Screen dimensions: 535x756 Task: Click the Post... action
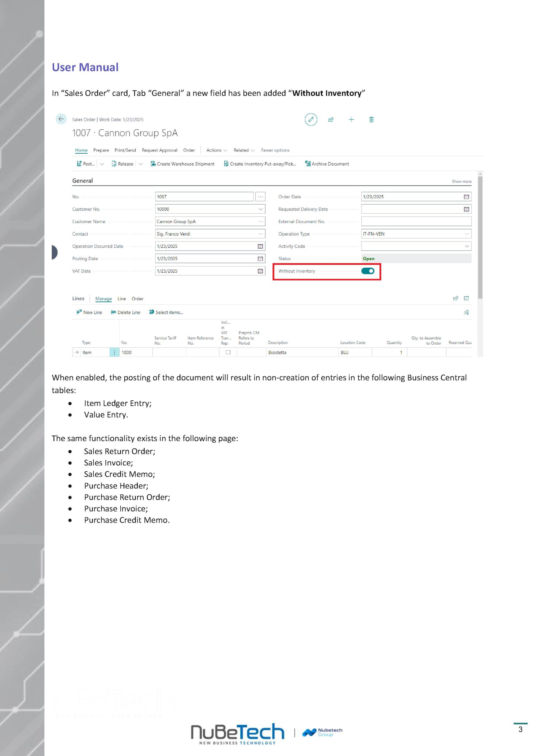pos(86,164)
